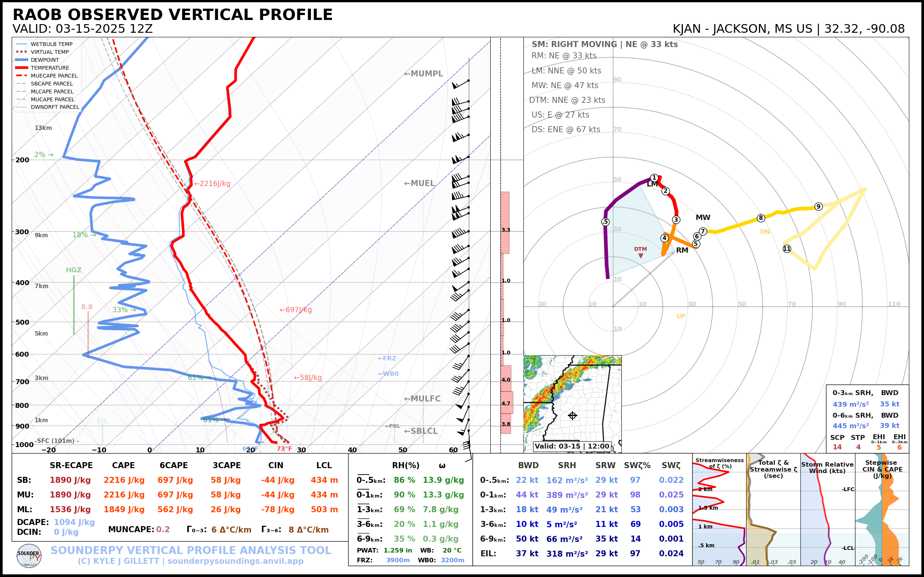Image resolution: width=924 pixels, height=577 pixels.
Task: Click the 2216J/kg CAPE annotation
Action: [212, 184]
